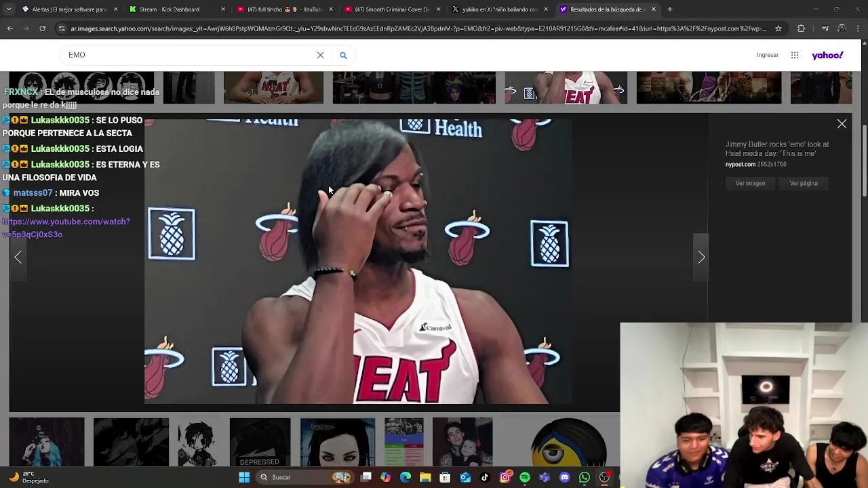
Task: Bookmark this page with star icon
Action: (x=778, y=28)
